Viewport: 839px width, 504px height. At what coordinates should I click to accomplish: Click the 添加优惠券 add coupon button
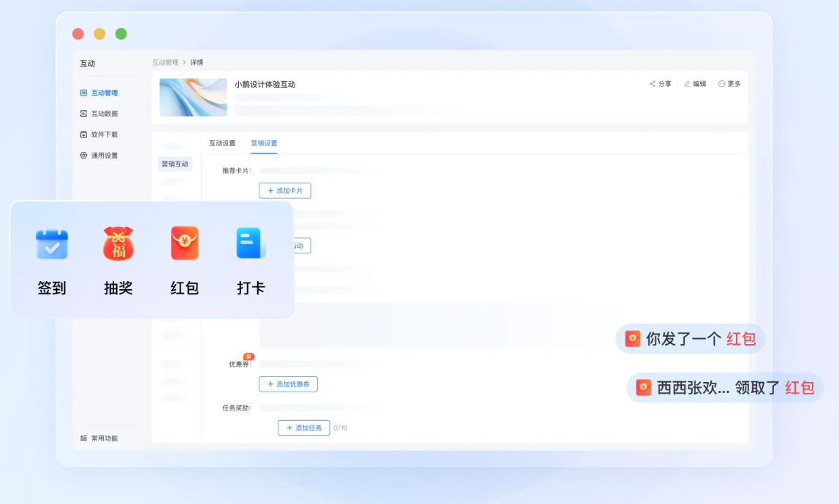289,383
